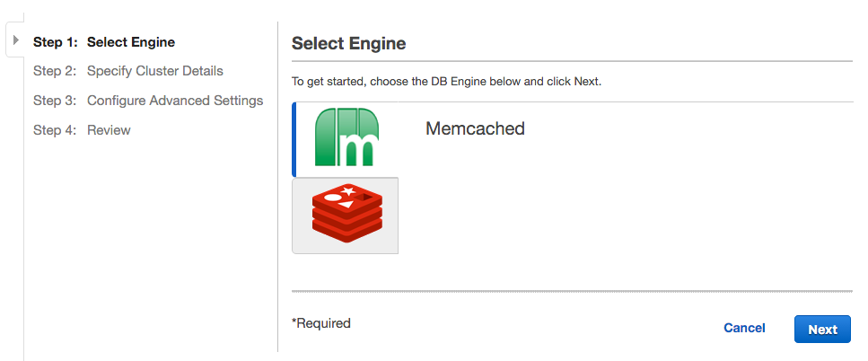Click the Select Engine heading

(x=349, y=43)
